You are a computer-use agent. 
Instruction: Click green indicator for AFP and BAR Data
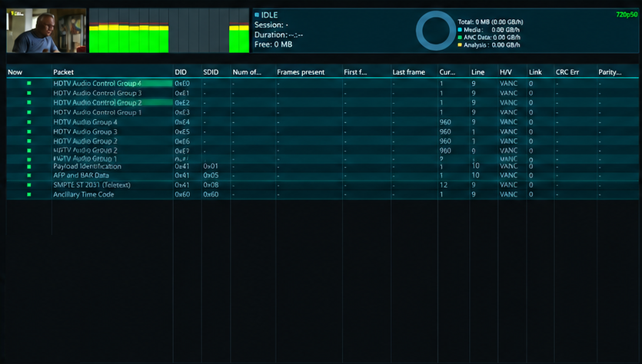[29, 175]
